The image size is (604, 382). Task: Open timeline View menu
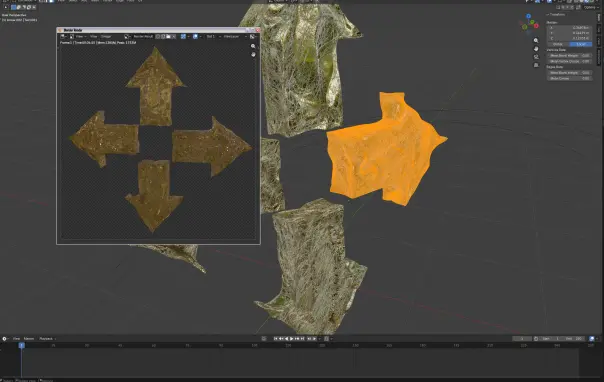[x=16, y=339]
